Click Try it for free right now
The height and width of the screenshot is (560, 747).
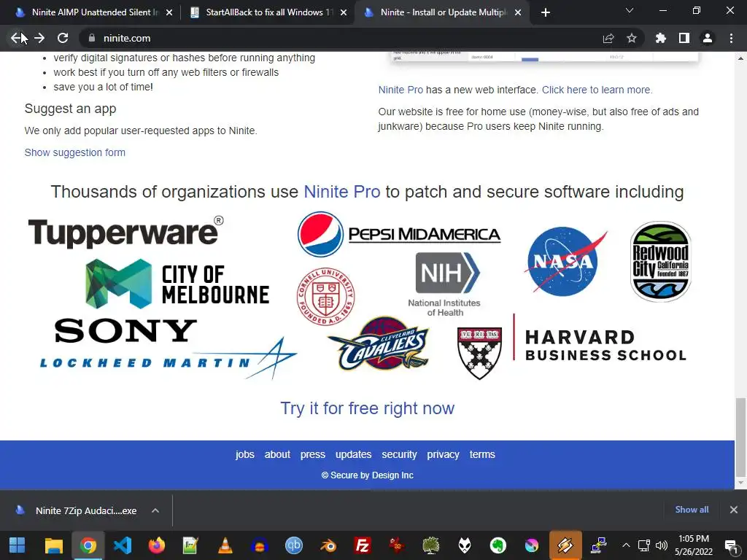(x=368, y=408)
